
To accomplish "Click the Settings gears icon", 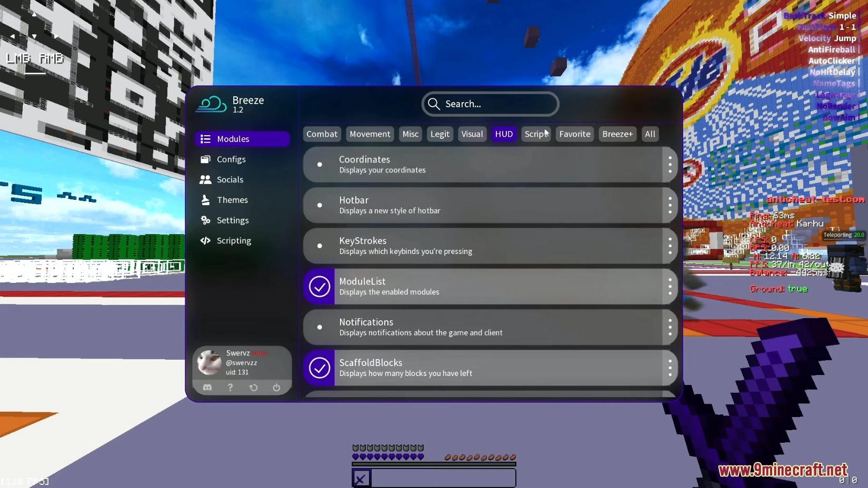I will coord(205,220).
